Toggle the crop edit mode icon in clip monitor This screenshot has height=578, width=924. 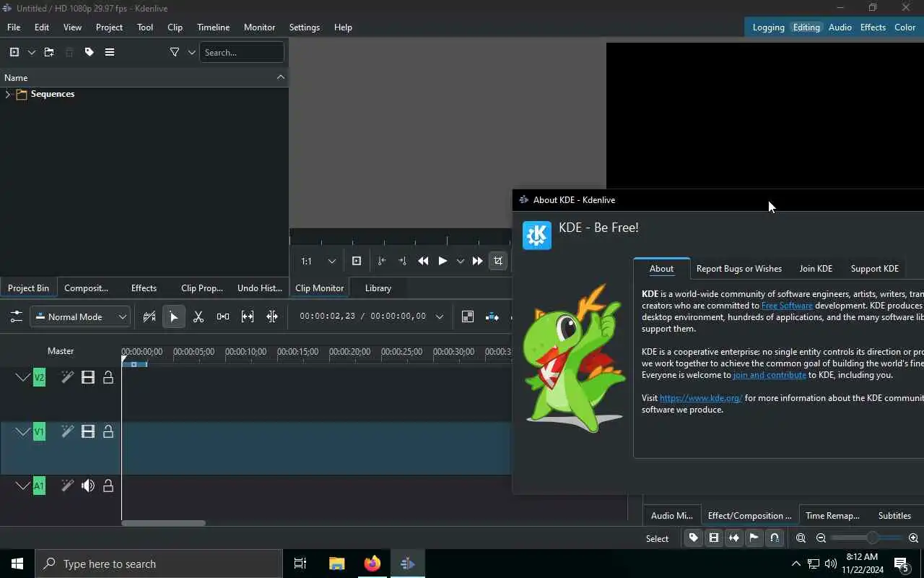[x=498, y=261]
